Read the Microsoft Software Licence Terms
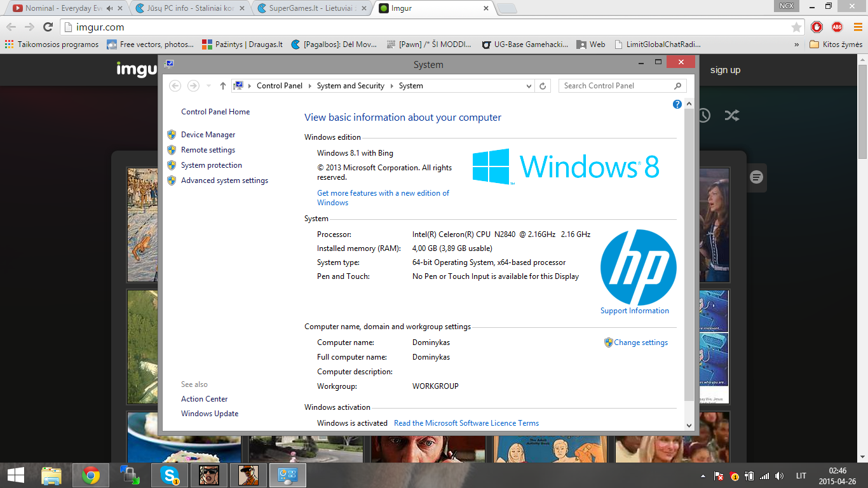Image resolution: width=868 pixels, height=488 pixels. 466,423
